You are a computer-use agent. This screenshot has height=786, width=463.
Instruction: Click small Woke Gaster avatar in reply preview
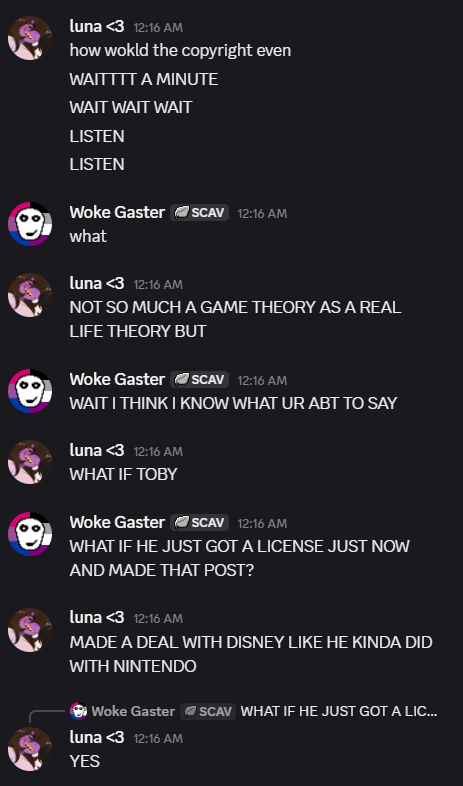pyautogui.click(x=78, y=711)
